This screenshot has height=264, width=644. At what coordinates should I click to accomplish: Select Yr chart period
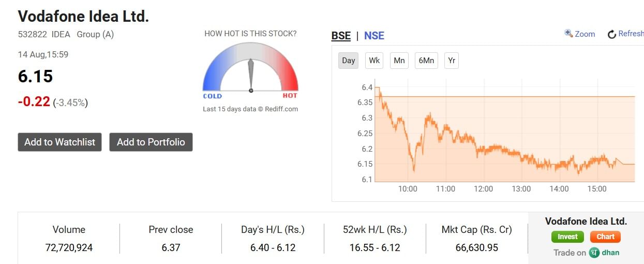[x=452, y=61]
